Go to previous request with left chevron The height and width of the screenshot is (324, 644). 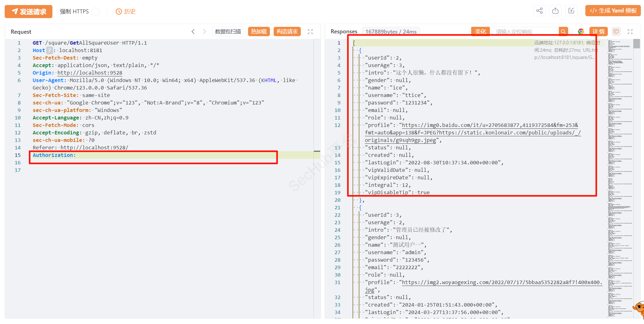[193, 31]
